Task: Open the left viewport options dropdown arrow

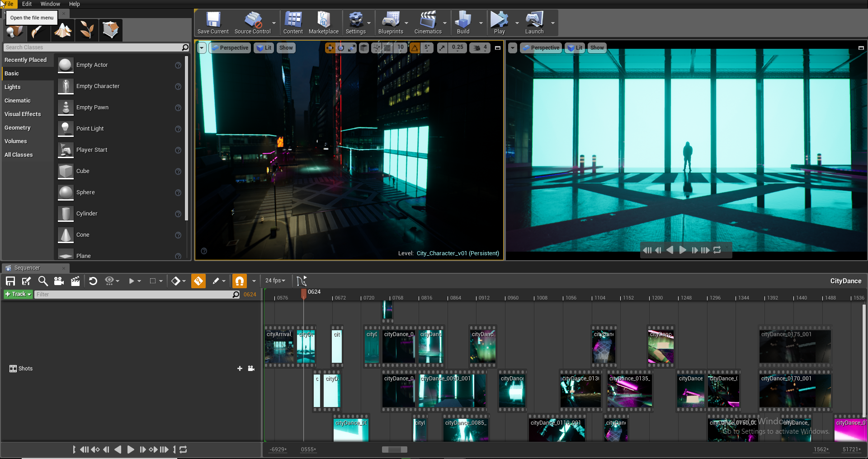Action: coord(202,48)
